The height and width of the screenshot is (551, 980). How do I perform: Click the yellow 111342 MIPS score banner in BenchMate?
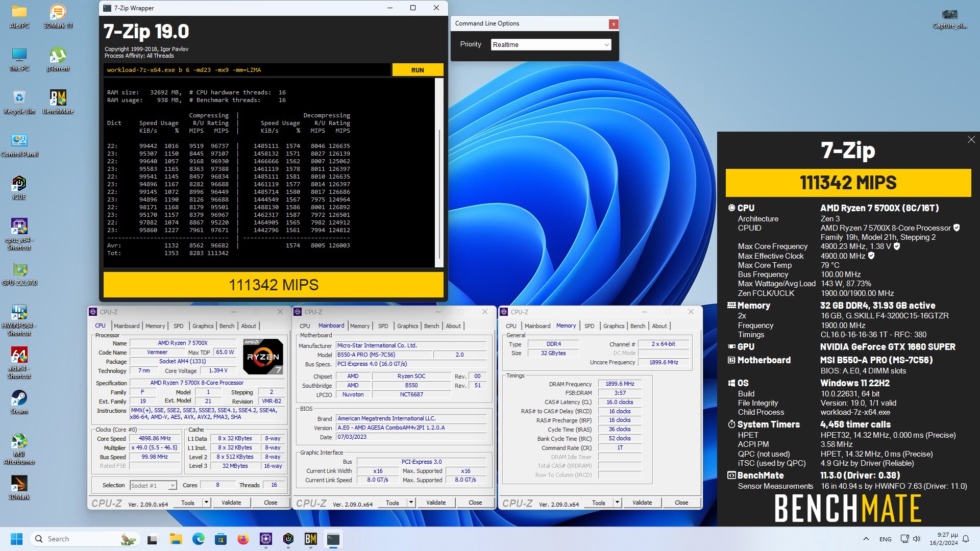(848, 183)
